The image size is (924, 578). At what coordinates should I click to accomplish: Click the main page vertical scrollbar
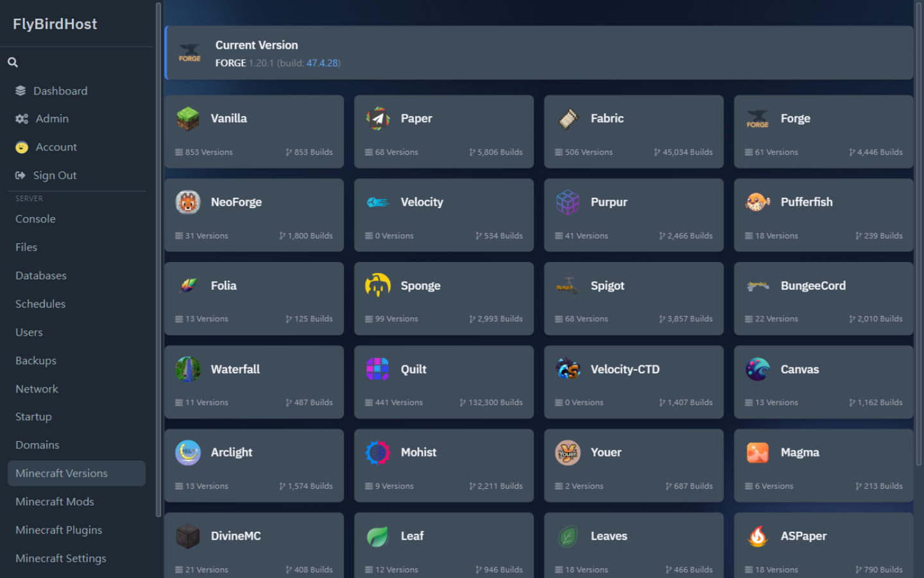pyautogui.click(x=919, y=234)
